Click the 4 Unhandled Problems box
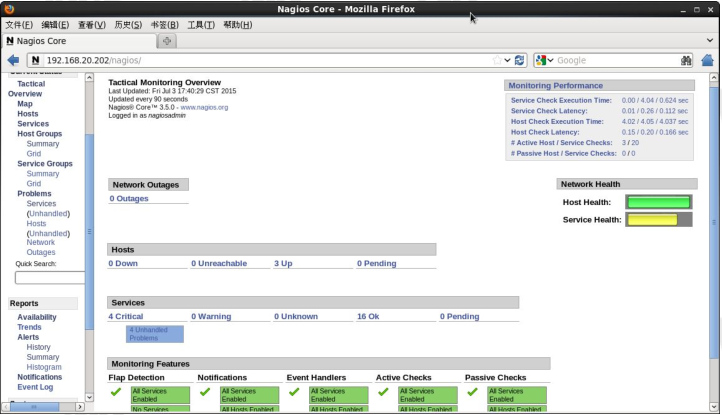 click(x=155, y=334)
